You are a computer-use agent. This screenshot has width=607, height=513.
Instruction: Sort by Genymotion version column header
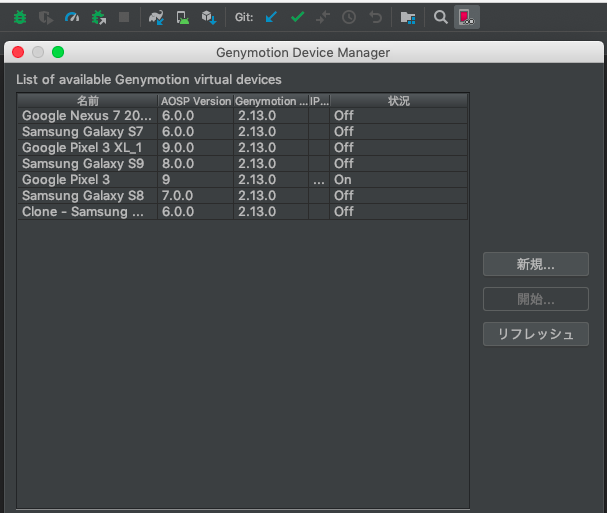point(271,101)
